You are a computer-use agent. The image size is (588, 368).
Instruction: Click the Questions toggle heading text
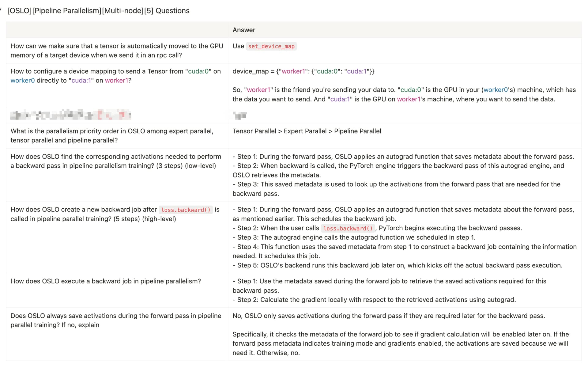[98, 11]
